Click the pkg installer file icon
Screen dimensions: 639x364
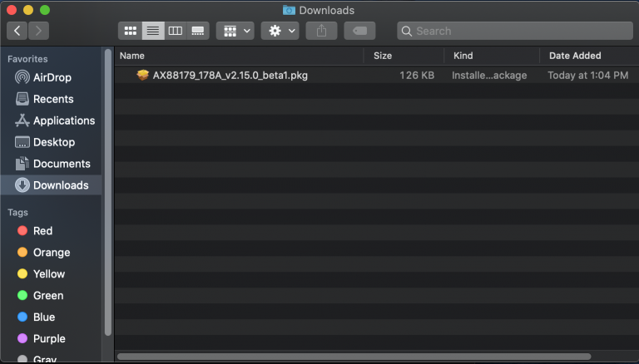(x=142, y=75)
